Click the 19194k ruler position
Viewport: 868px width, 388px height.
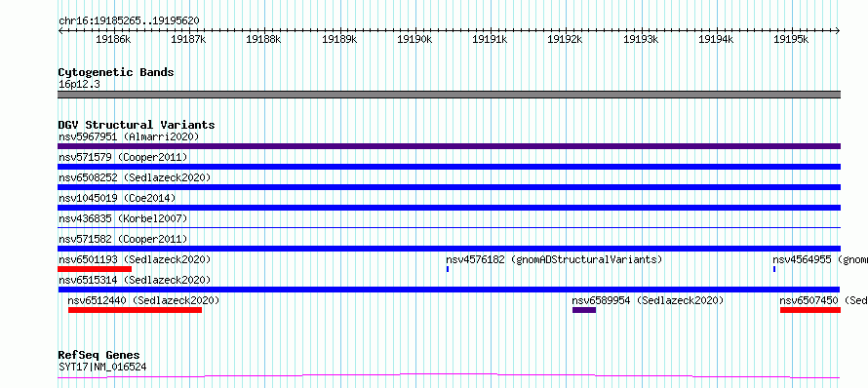[716, 39]
